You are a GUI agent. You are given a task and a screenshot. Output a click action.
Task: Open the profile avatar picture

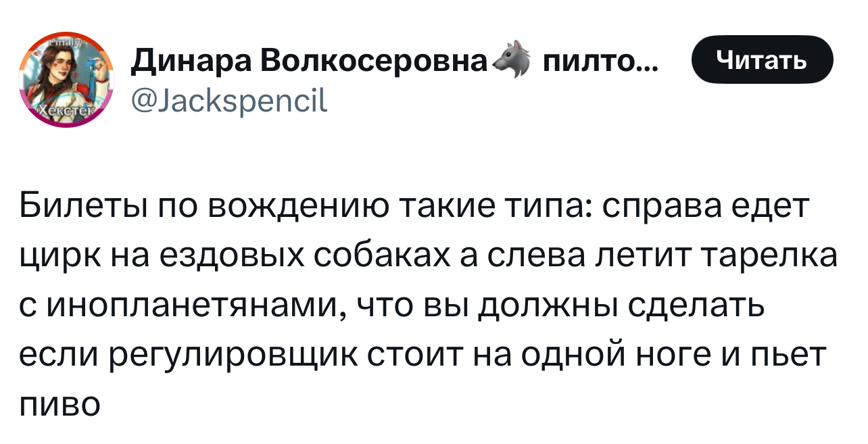67,80
